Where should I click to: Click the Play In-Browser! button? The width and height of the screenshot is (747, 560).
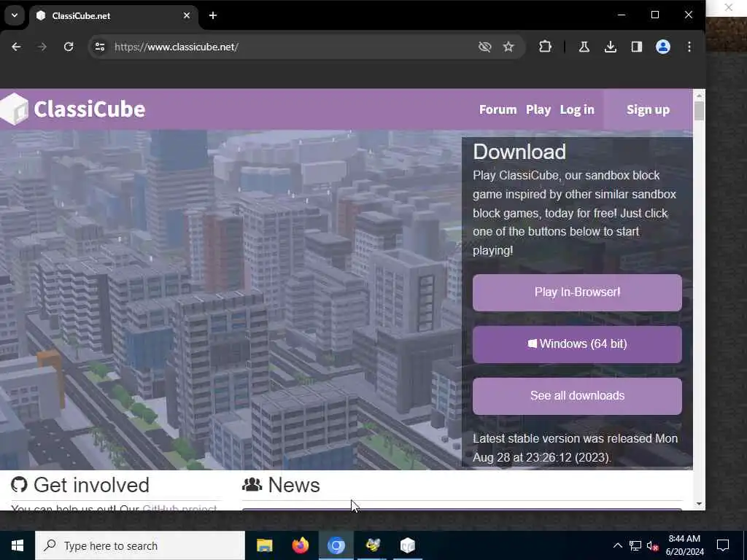577,292
